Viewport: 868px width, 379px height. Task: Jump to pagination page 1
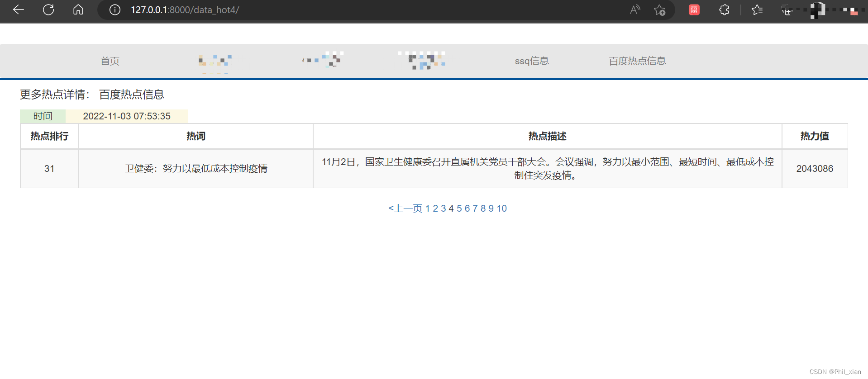(428, 208)
